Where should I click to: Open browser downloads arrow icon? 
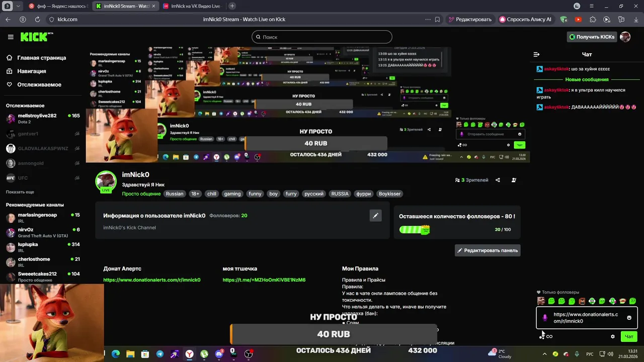point(636,19)
